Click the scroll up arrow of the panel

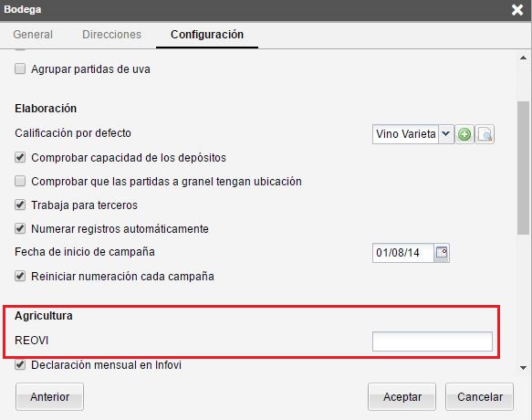click(523, 58)
